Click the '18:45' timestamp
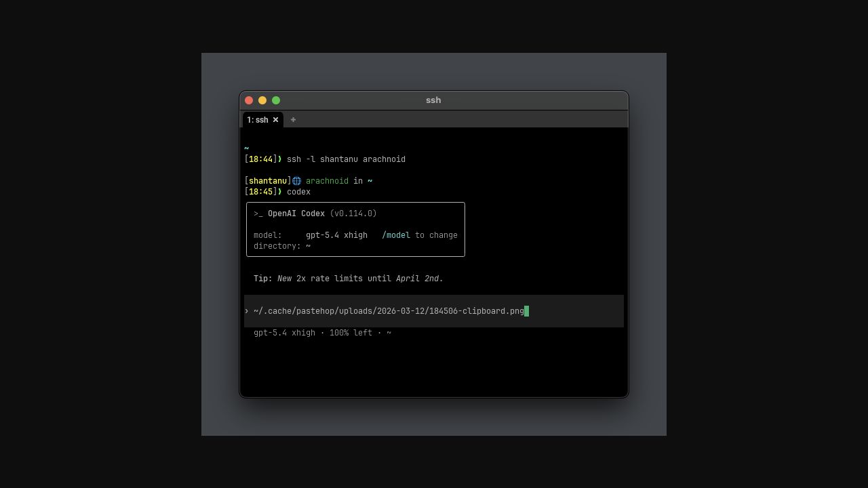868x488 pixels. (x=260, y=192)
